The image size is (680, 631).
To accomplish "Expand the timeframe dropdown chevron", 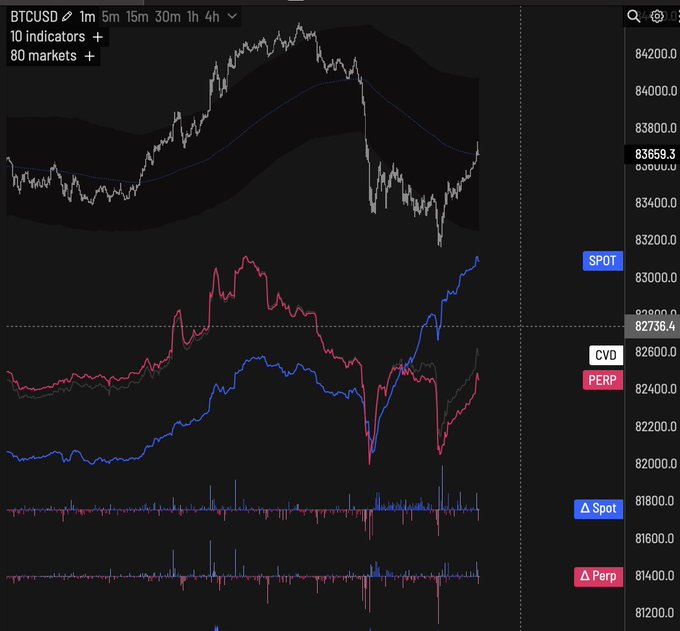I will 232,16.
